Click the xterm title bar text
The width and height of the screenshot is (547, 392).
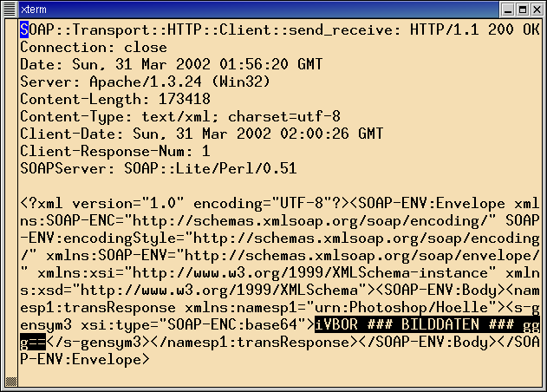[34, 10]
